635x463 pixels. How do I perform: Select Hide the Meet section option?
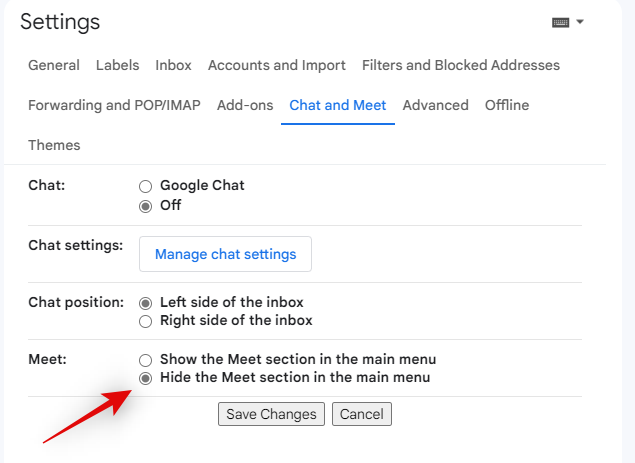point(146,378)
